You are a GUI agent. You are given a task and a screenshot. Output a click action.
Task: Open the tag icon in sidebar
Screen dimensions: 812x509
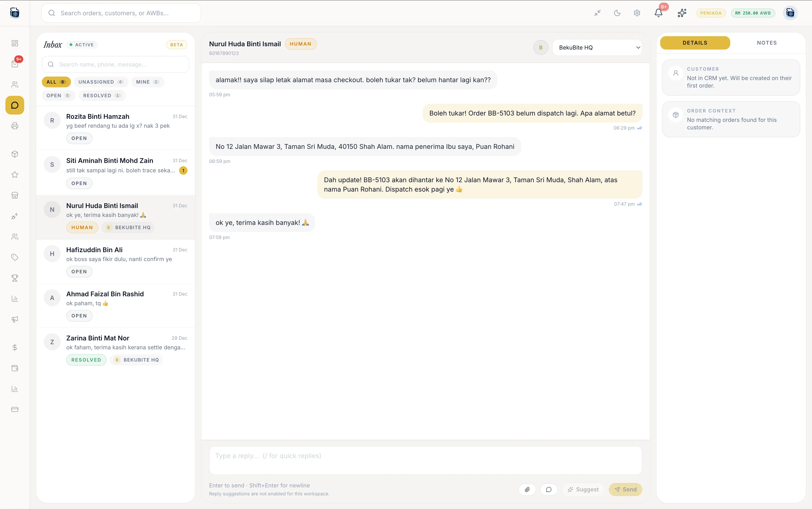click(x=15, y=257)
